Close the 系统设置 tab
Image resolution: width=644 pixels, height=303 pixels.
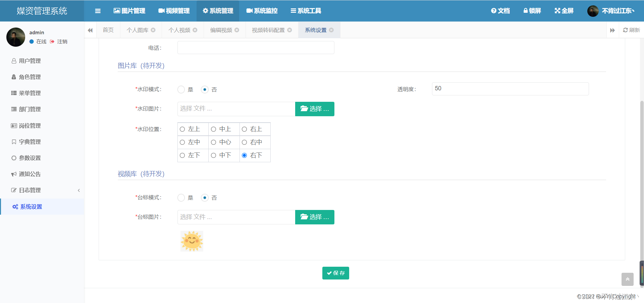coord(332,30)
